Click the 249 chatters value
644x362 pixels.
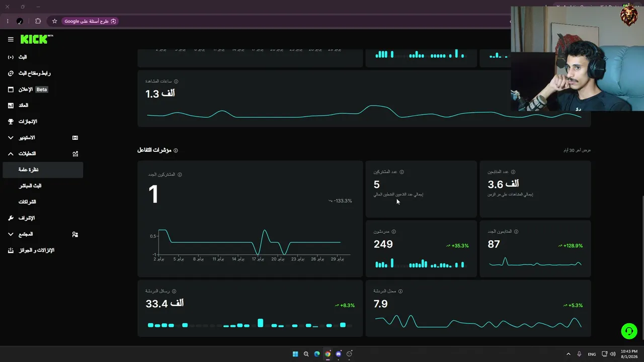click(383, 244)
